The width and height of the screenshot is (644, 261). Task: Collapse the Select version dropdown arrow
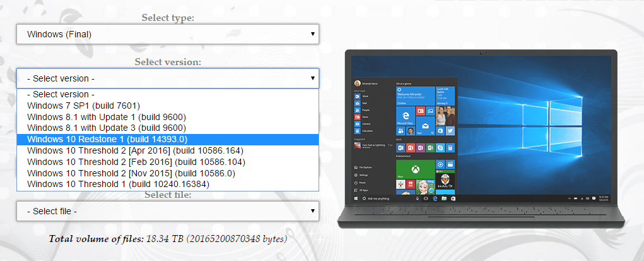pos(312,78)
